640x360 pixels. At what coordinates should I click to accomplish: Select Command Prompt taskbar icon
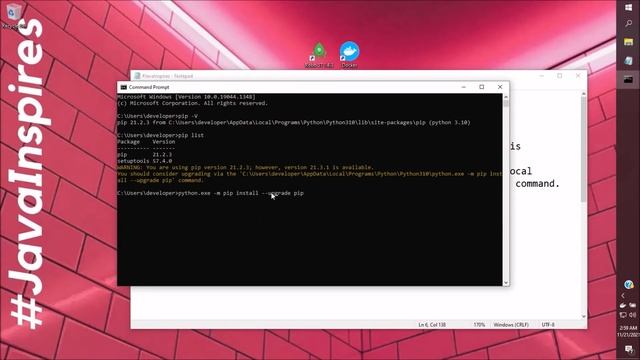pyautogui.click(x=629, y=80)
